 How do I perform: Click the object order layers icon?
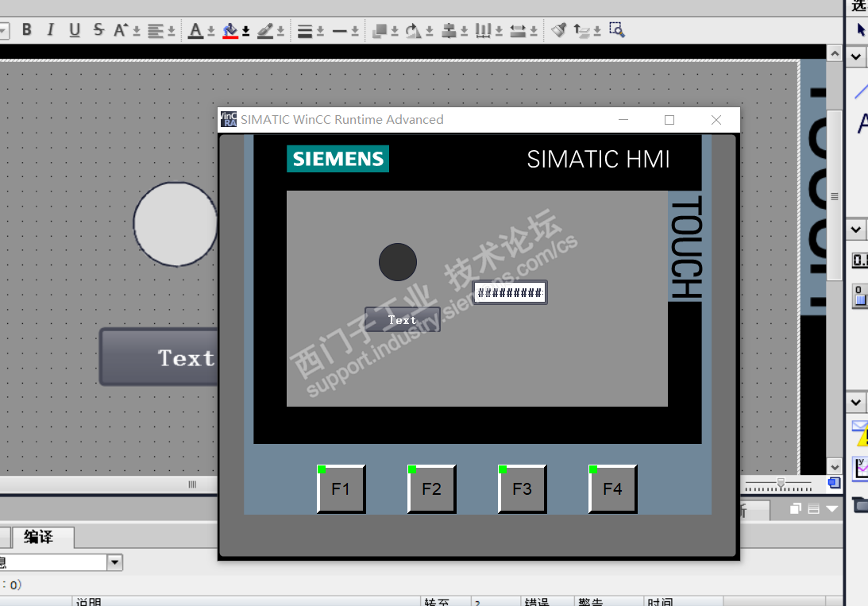(x=380, y=30)
